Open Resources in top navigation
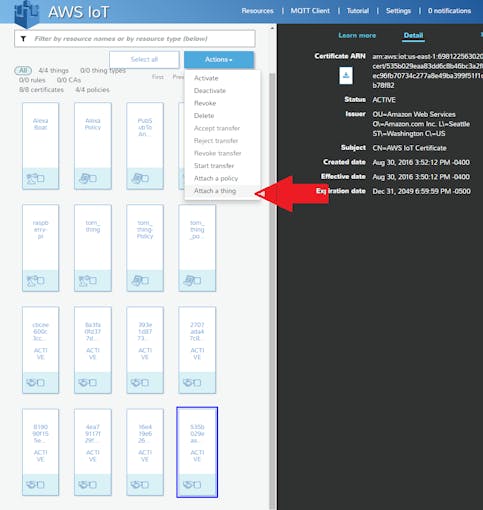The width and height of the screenshot is (483, 510). (x=257, y=11)
